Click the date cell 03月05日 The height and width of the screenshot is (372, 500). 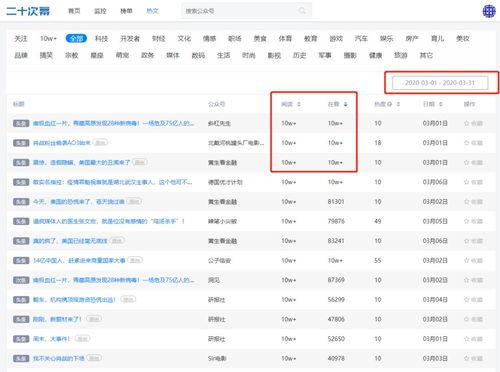pyautogui.click(x=435, y=221)
